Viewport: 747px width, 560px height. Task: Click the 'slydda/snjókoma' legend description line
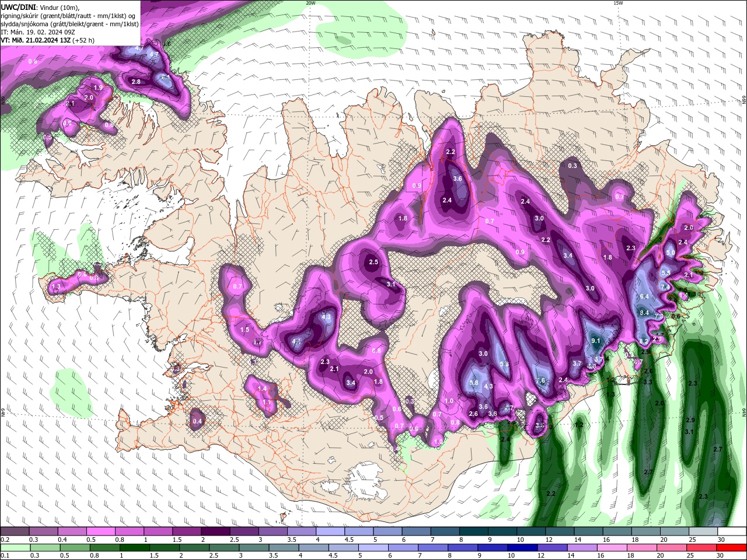point(69,24)
